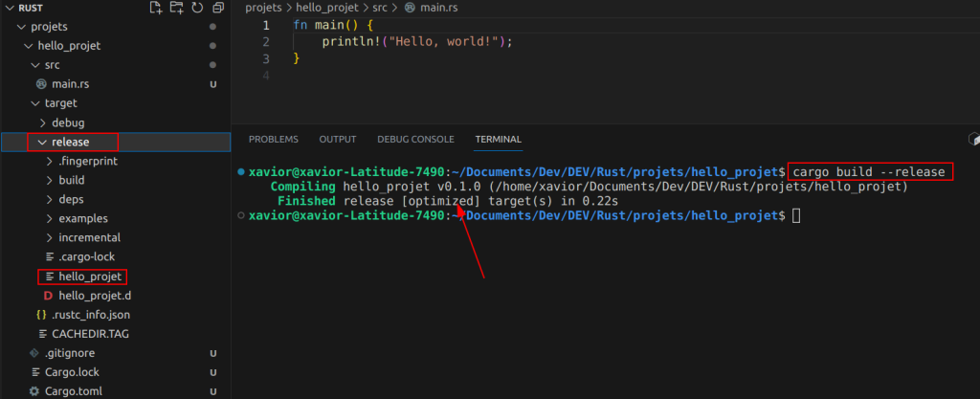
Task: Collapse the projets folder
Action: coord(22,27)
